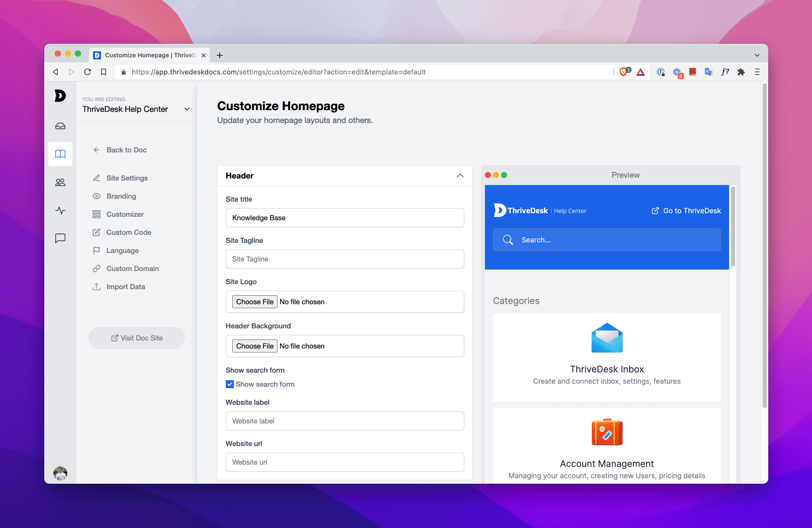This screenshot has height=528, width=812.
Task: Open the Live chat bubble icon in left rail
Action: (60, 238)
